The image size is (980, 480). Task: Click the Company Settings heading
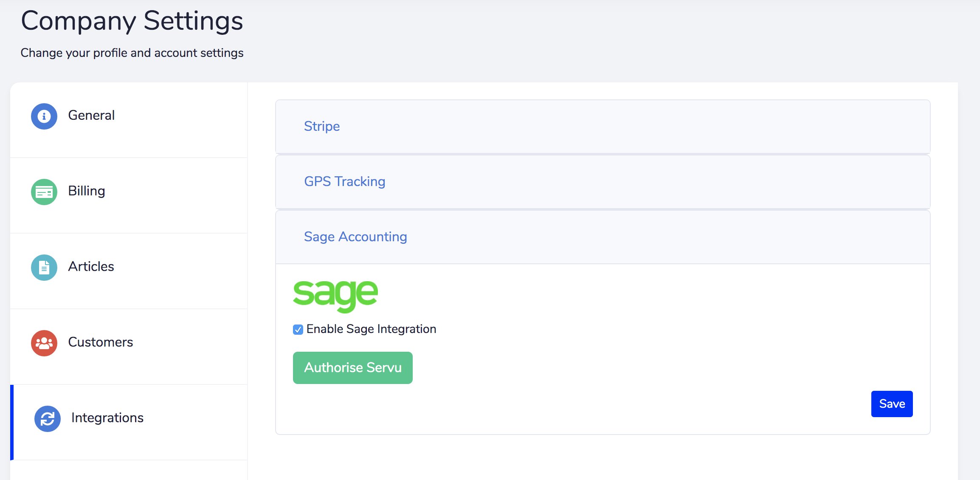[132, 21]
